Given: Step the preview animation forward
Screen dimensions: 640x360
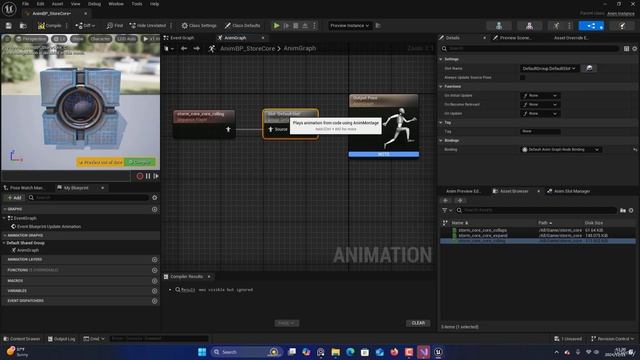Looking at the screenshot, I should 156,176.
